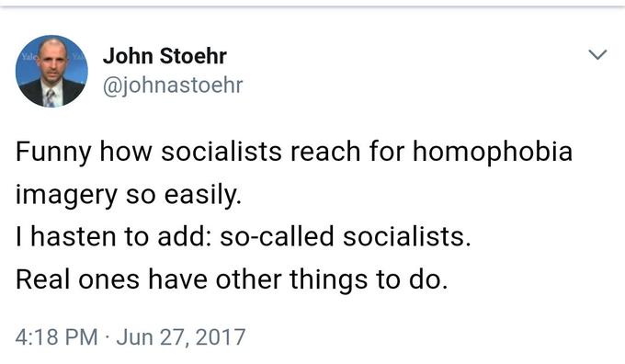Viewport: 625px width, 364px height.
Task: Click the dot separator between time and date
Action: [107, 337]
